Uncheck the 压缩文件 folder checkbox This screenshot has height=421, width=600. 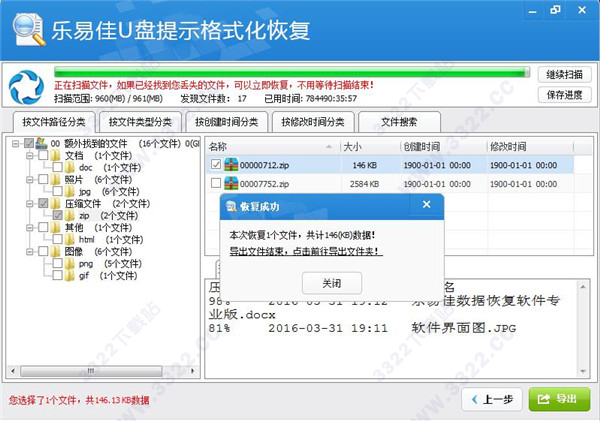(43, 203)
